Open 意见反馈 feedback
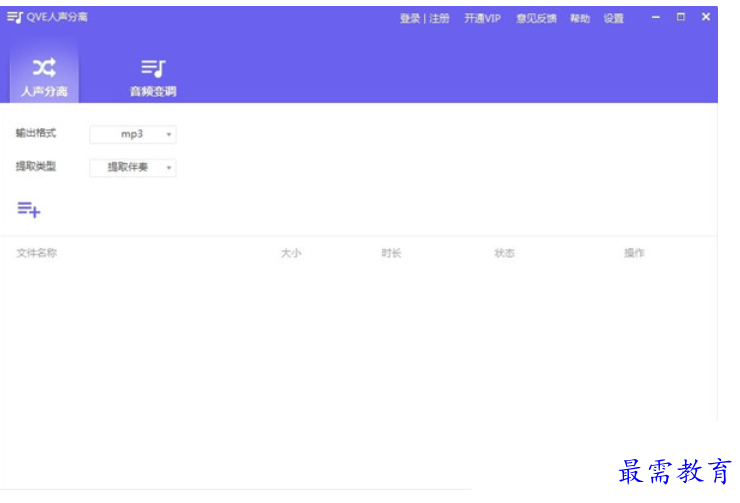 tap(536, 18)
